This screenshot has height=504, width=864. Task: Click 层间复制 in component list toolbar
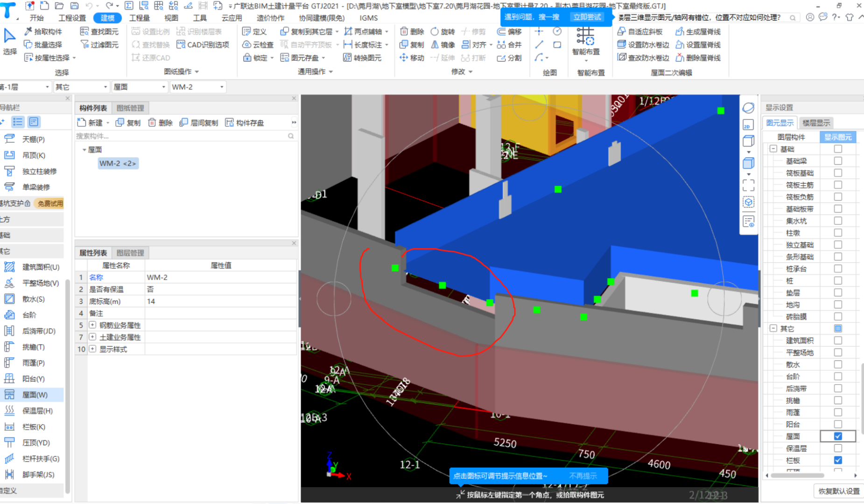pos(199,122)
